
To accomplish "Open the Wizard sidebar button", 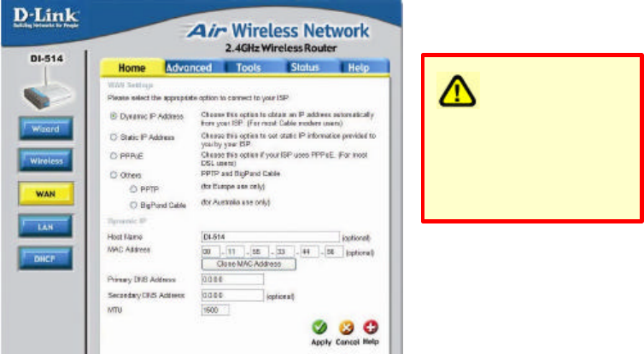I will pyautogui.click(x=45, y=129).
